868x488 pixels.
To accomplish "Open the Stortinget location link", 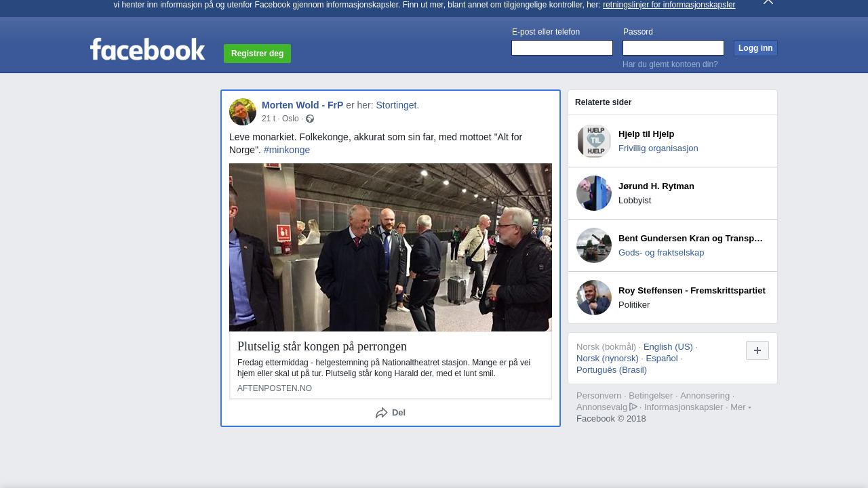I will [397, 105].
